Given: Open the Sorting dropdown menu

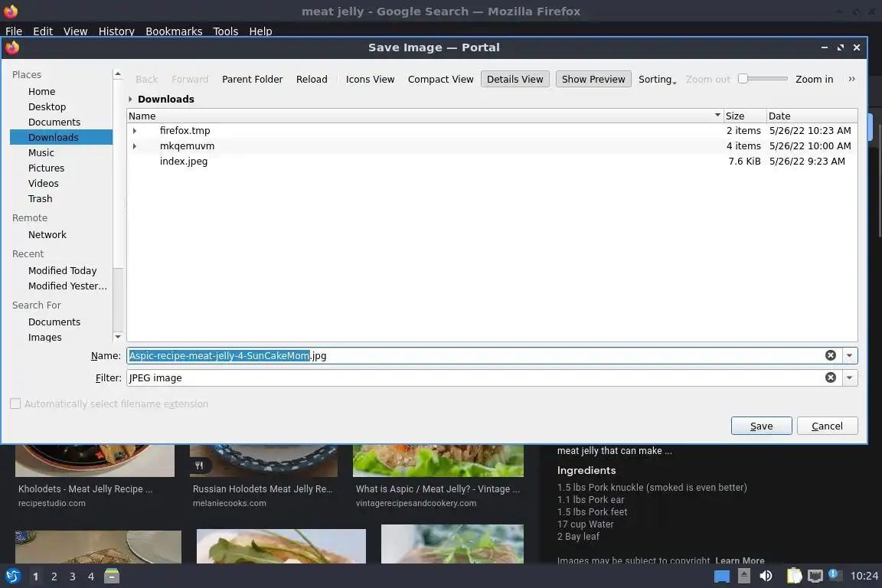Looking at the screenshot, I should click(657, 80).
